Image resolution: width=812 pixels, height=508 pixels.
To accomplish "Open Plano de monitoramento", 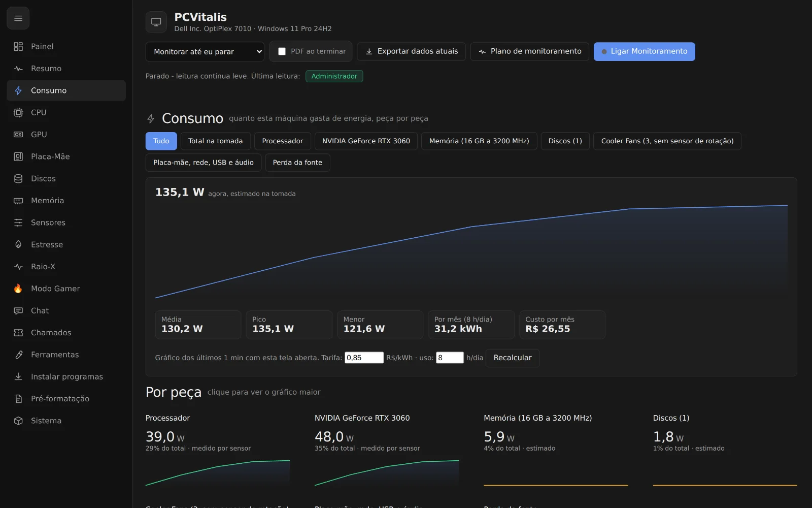I will coord(529,51).
